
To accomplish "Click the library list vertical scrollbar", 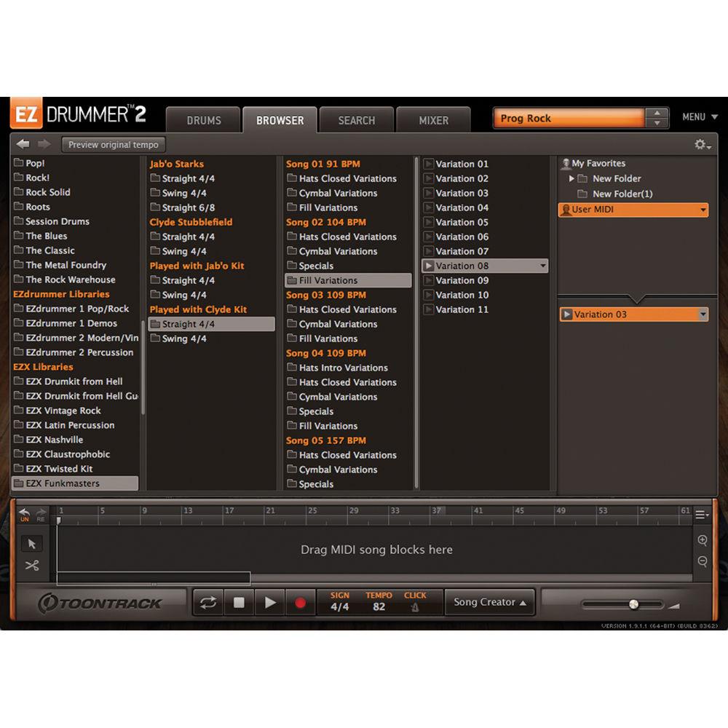I will pos(143,367).
